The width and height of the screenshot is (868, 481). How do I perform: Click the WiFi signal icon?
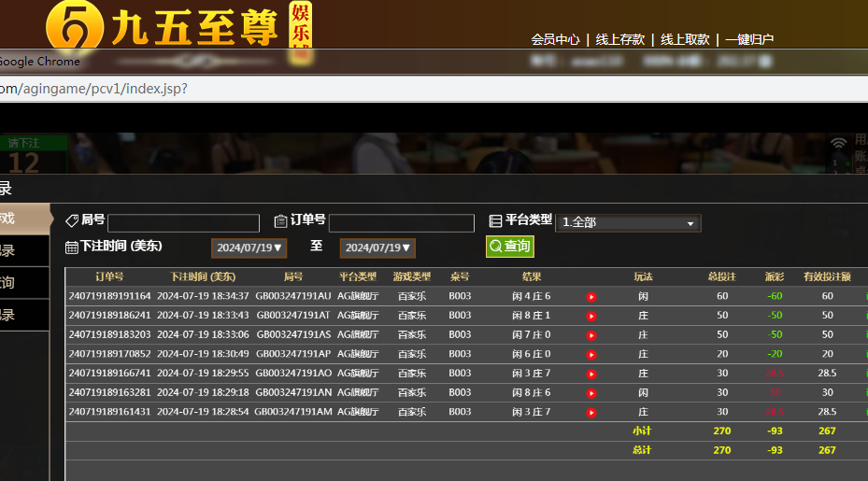(x=838, y=144)
